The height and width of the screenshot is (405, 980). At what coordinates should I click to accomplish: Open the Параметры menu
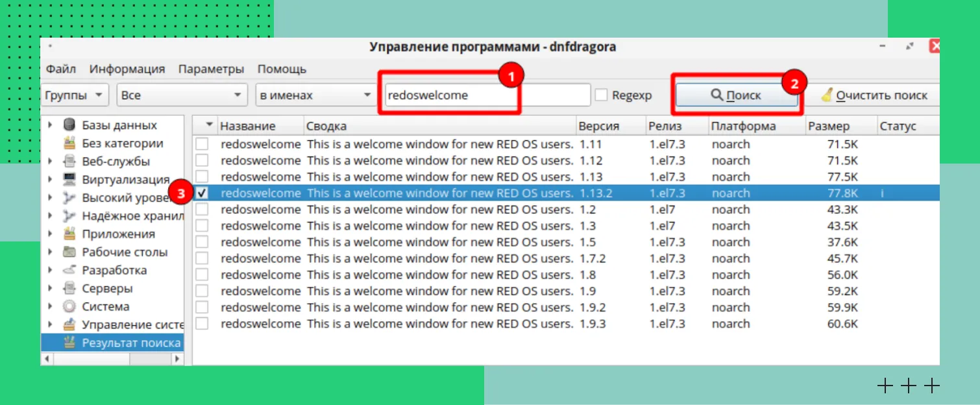pos(211,69)
